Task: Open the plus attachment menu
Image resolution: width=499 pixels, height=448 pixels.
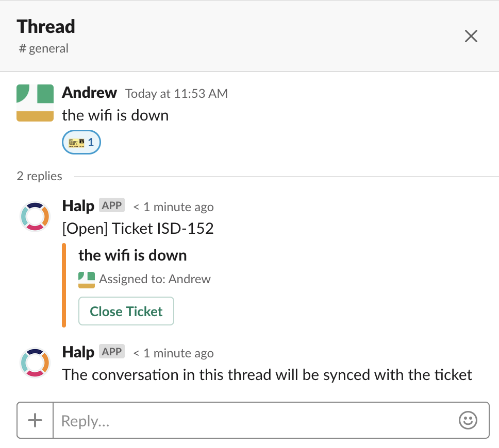Action: pyautogui.click(x=35, y=420)
